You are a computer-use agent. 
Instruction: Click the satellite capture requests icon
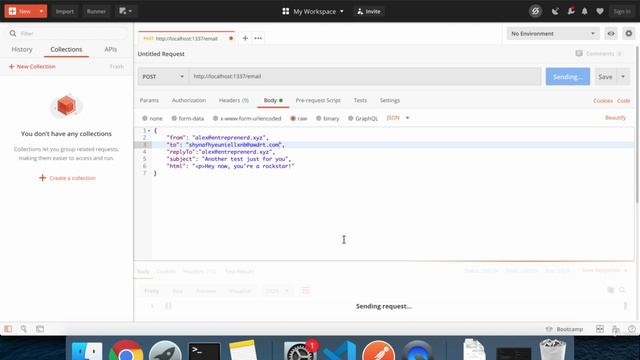click(555, 11)
